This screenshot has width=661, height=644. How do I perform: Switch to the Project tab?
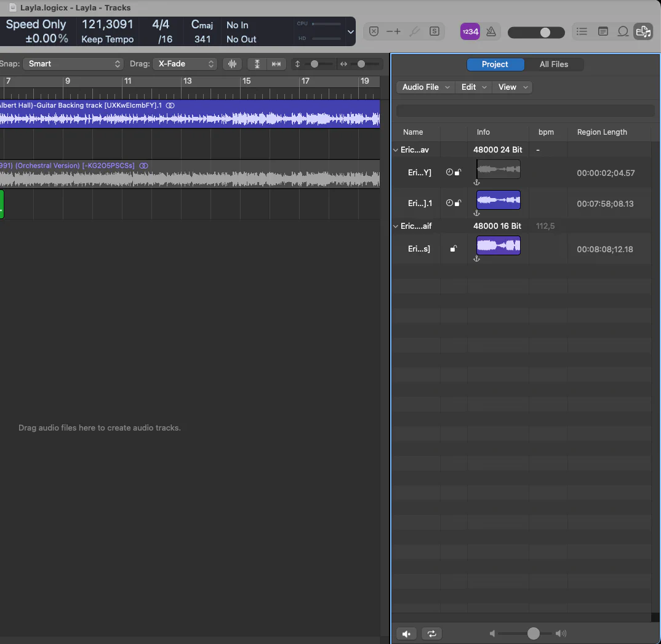pos(495,65)
